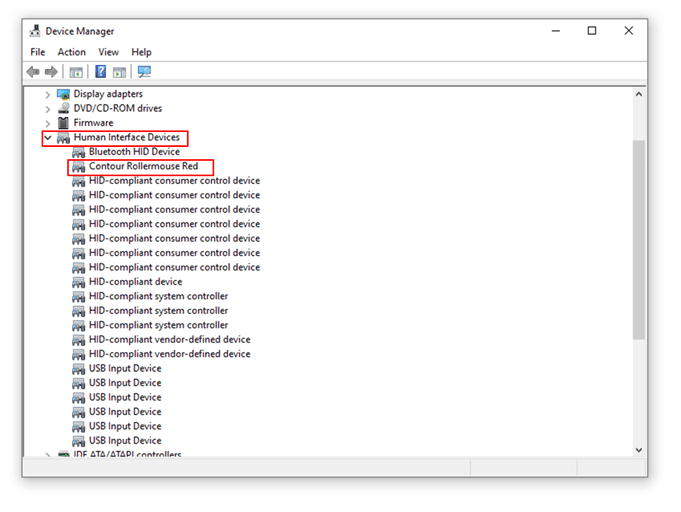Screen dimensions: 681x512
Task: Expand the Firmware node
Action: (47, 123)
